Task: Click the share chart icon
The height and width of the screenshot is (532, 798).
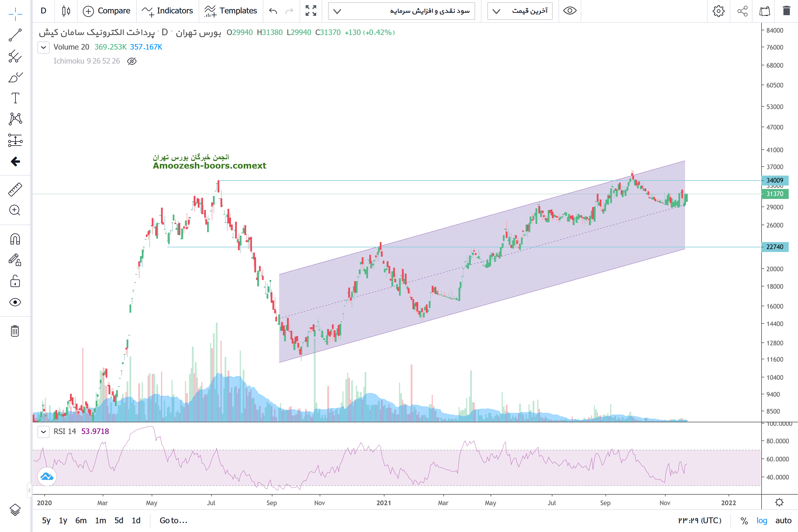Action: (742, 11)
